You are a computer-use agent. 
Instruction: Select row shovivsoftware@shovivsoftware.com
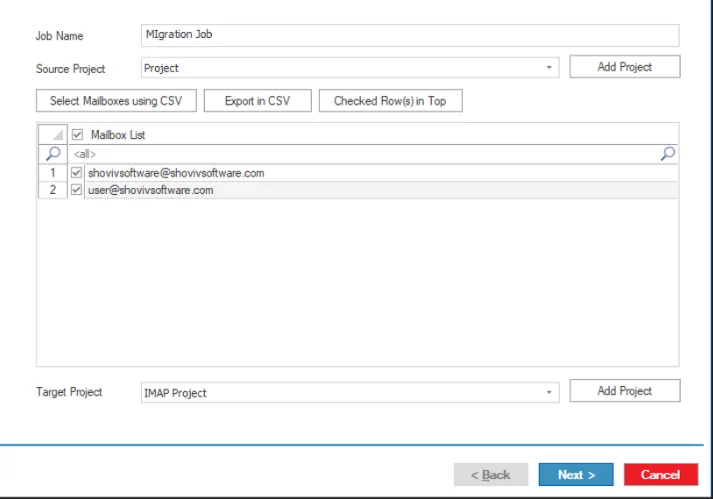click(381, 173)
